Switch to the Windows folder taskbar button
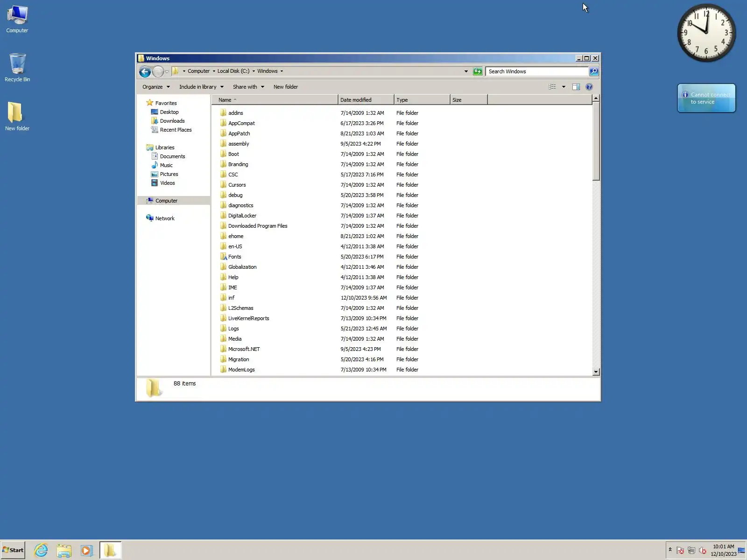 click(110, 550)
